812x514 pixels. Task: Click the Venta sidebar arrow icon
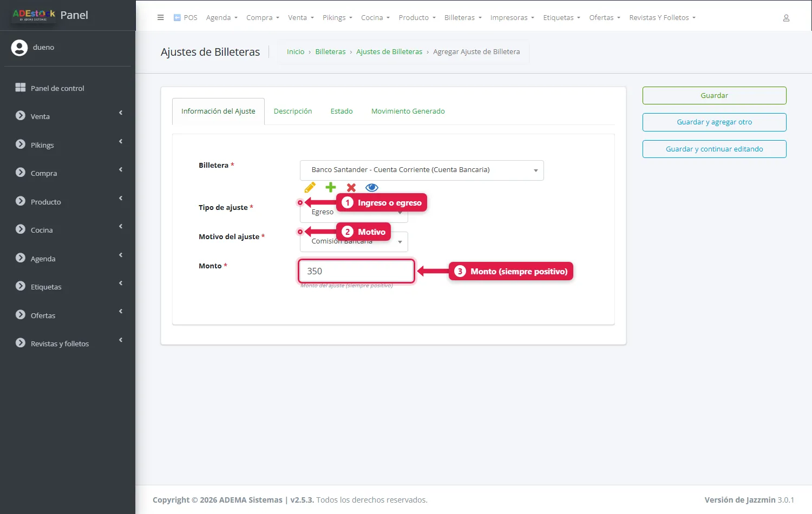[121, 113]
